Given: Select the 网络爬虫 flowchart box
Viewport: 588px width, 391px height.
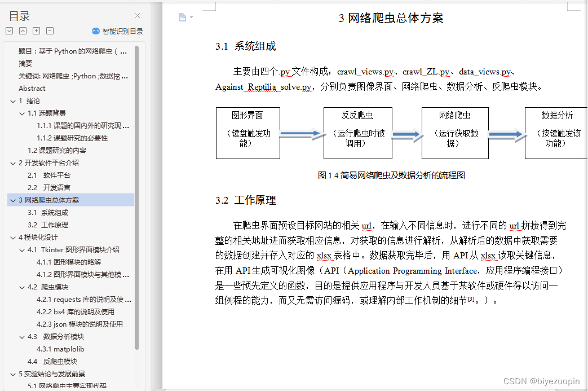Looking at the screenshot, I should point(455,133).
